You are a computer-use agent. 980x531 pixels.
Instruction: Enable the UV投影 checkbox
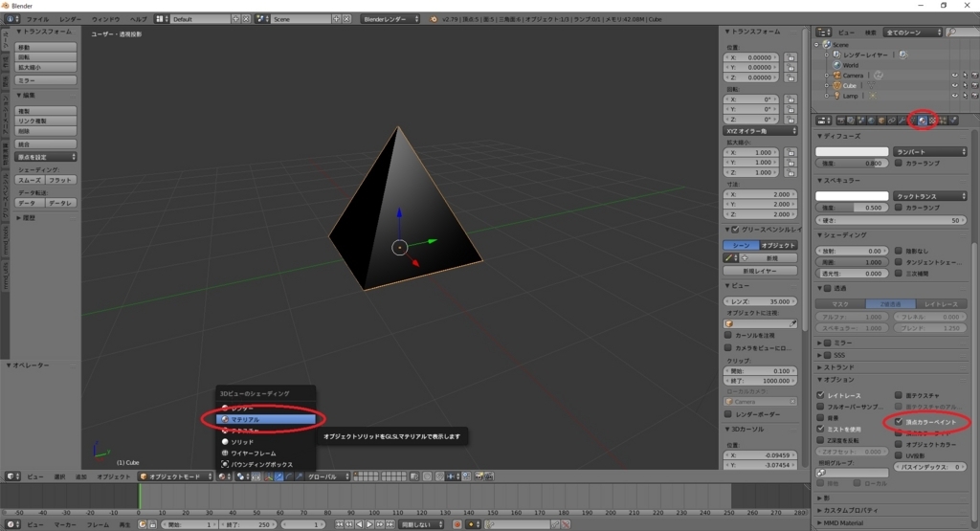899,455
